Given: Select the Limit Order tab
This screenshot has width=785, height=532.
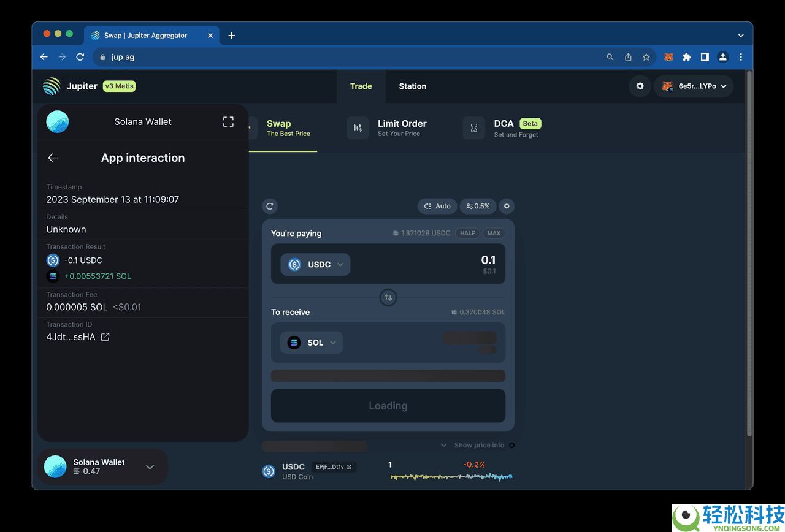Looking at the screenshot, I should pos(387,128).
